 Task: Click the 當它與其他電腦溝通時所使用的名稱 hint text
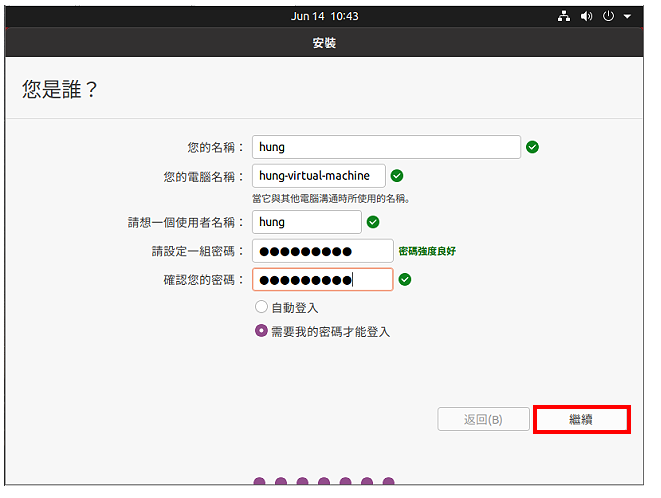[x=331, y=199]
